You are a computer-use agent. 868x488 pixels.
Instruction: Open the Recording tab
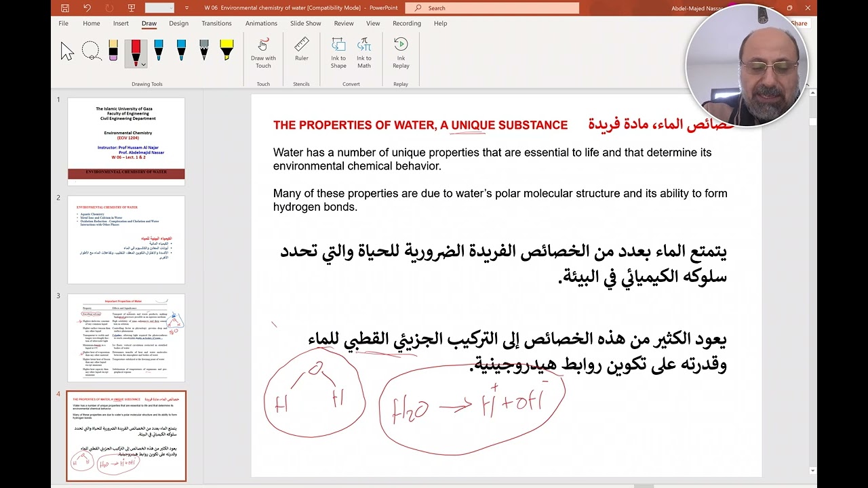pyautogui.click(x=407, y=23)
